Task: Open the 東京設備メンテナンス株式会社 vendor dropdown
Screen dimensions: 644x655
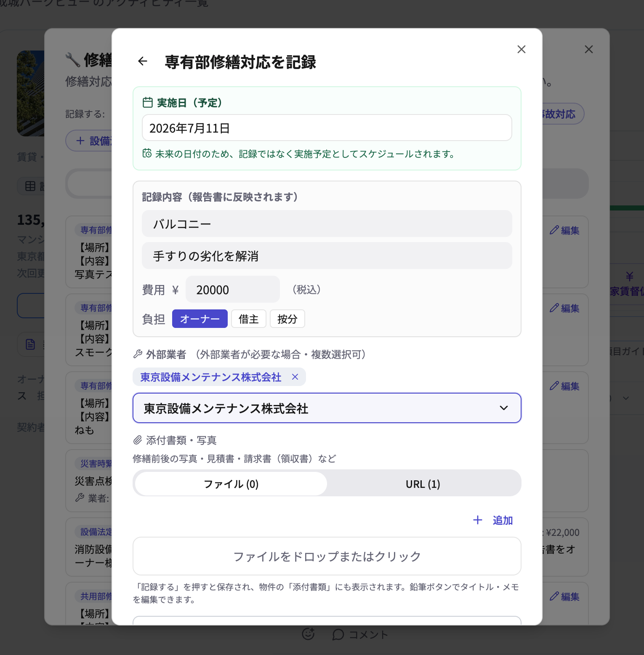Action: pyautogui.click(x=327, y=408)
